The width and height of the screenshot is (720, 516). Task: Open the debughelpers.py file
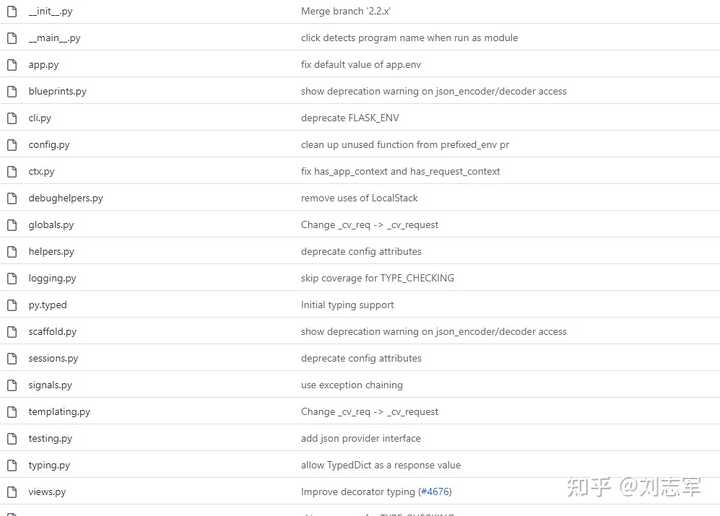click(x=65, y=198)
